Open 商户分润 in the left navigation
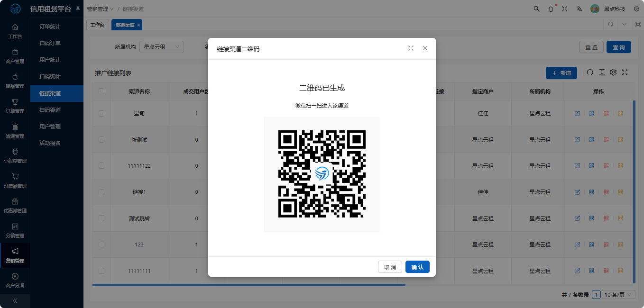Viewport: 644px width, 308px height. point(15,281)
